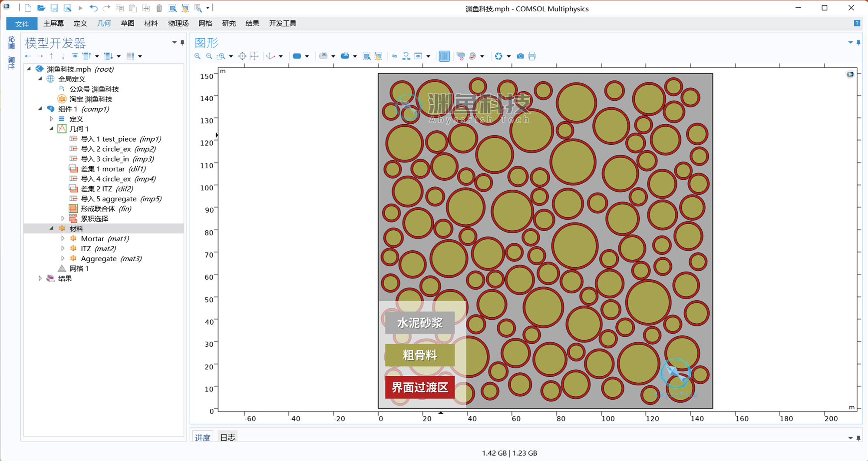Save the model with floppy icon
This screenshot has height=461, width=868.
pos(54,8)
